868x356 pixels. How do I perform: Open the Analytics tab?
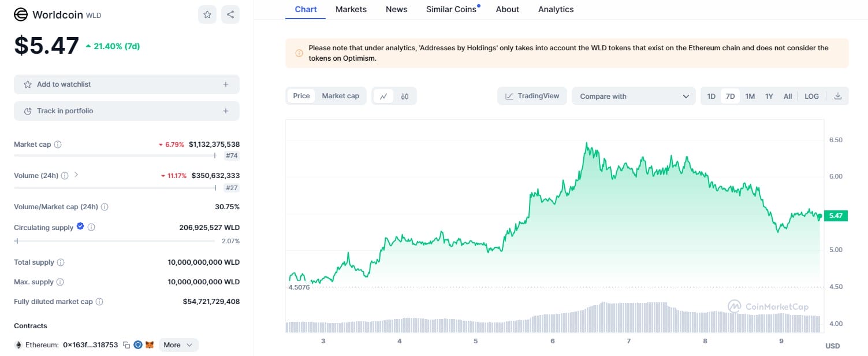pos(556,9)
